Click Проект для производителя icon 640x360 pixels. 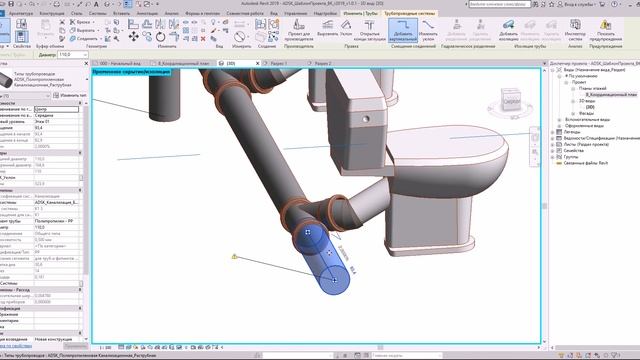[300, 30]
